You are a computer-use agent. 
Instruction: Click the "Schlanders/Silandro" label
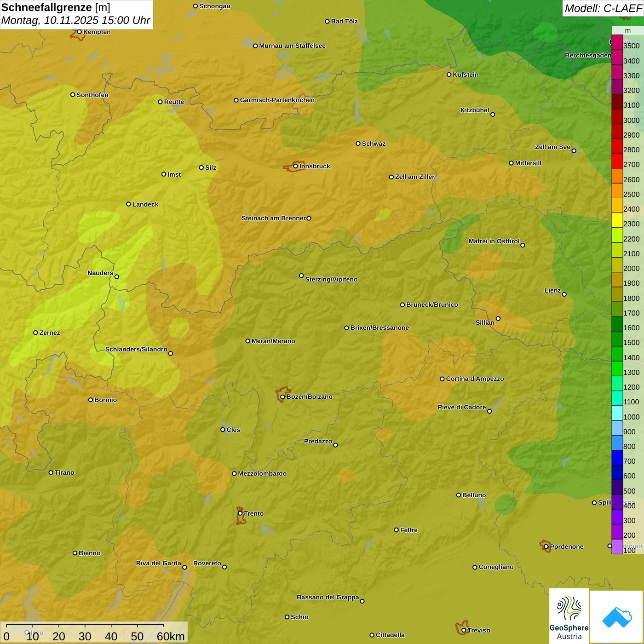point(136,349)
